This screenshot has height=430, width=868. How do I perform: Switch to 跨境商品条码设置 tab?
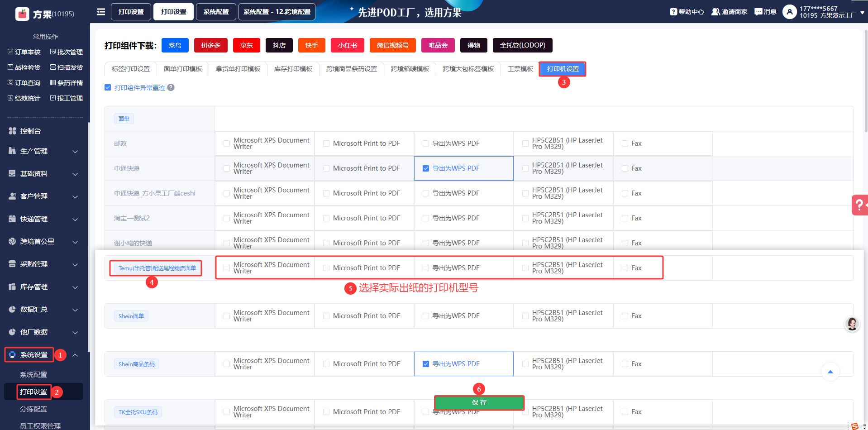[x=352, y=69]
